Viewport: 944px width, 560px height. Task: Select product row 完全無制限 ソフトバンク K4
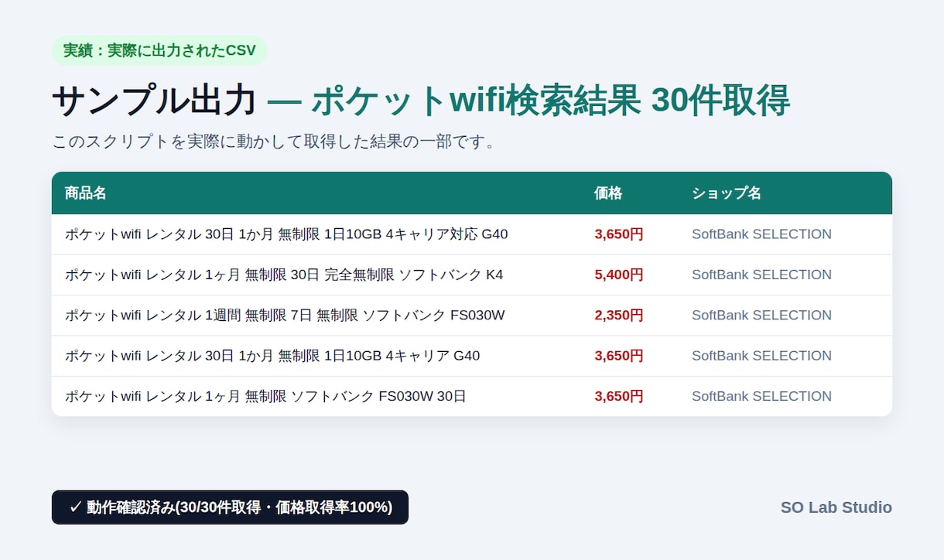click(x=472, y=275)
